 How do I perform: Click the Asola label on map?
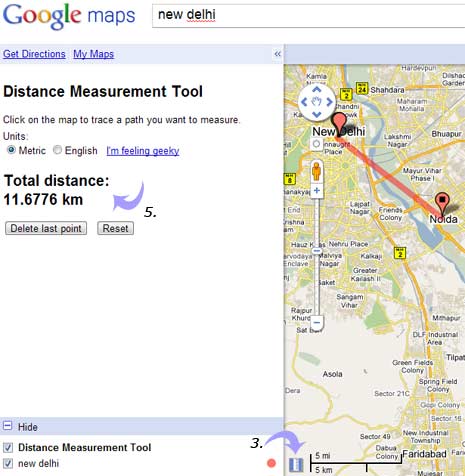332,374
